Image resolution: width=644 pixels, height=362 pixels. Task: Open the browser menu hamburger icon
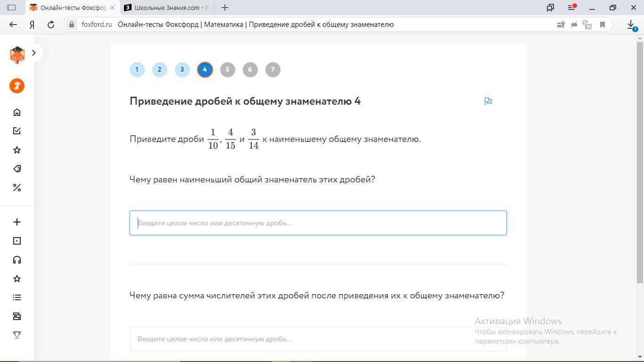point(572,7)
